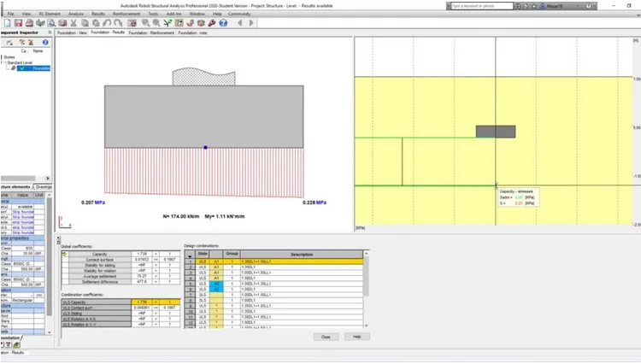Open the Add-Ins menu
Viewport: 641px width, 364px height.
(173, 14)
